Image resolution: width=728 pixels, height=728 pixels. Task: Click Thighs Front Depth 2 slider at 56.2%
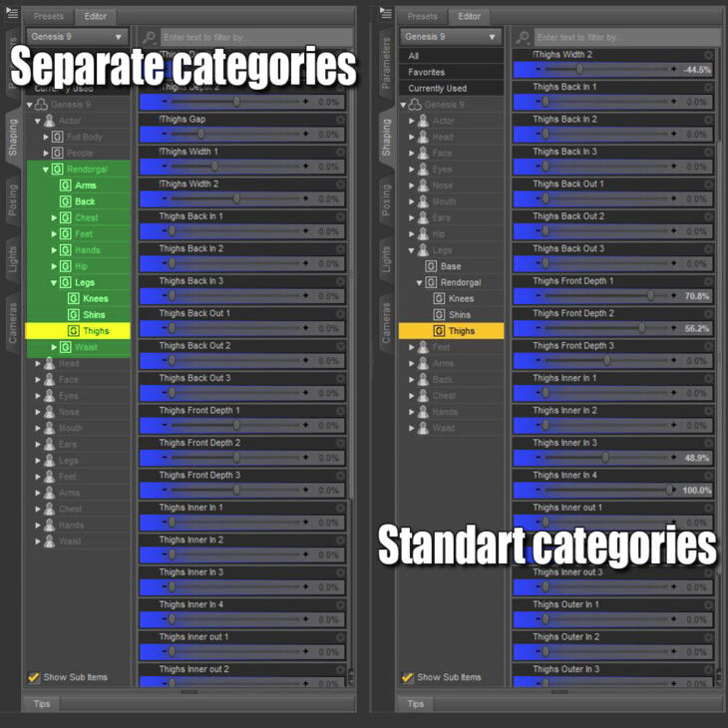click(x=641, y=328)
